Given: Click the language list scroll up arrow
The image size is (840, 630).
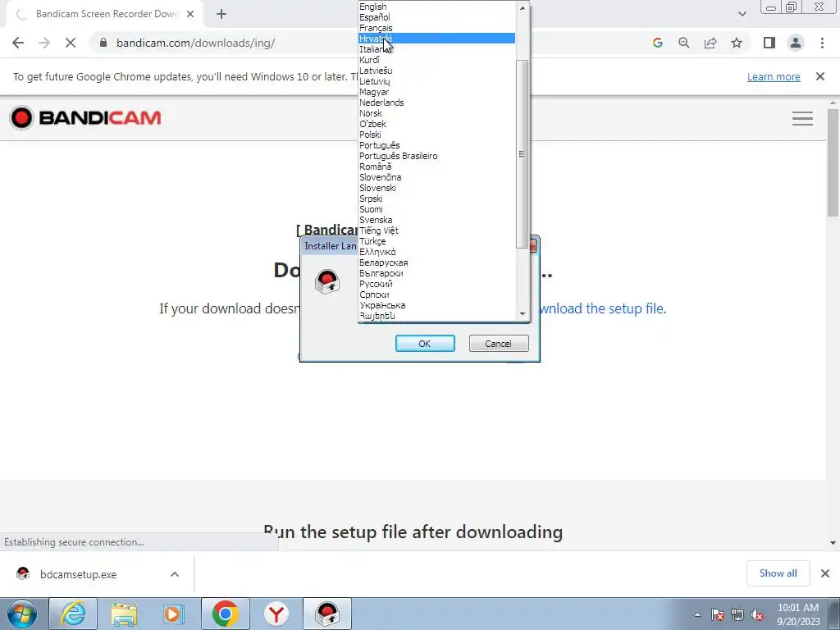Looking at the screenshot, I should 523,7.
